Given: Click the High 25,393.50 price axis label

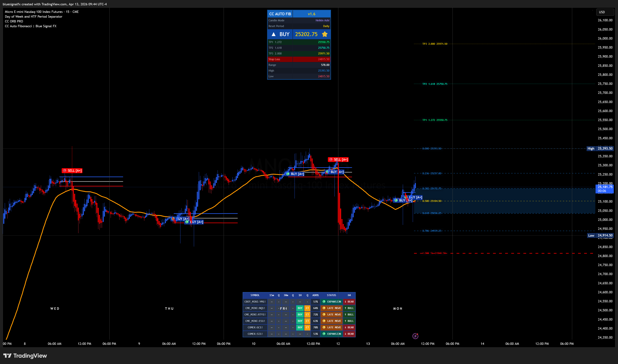Looking at the screenshot, I should 600,149.
